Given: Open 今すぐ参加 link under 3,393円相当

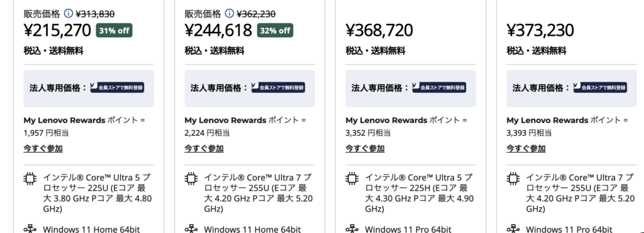Looking at the screenshot, I should [526, 148].
